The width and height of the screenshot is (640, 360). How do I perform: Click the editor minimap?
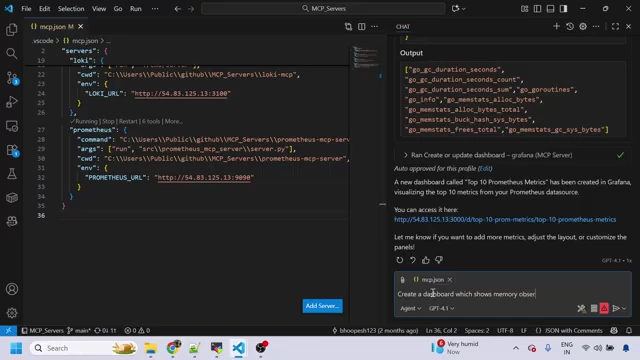pos(366,57)
